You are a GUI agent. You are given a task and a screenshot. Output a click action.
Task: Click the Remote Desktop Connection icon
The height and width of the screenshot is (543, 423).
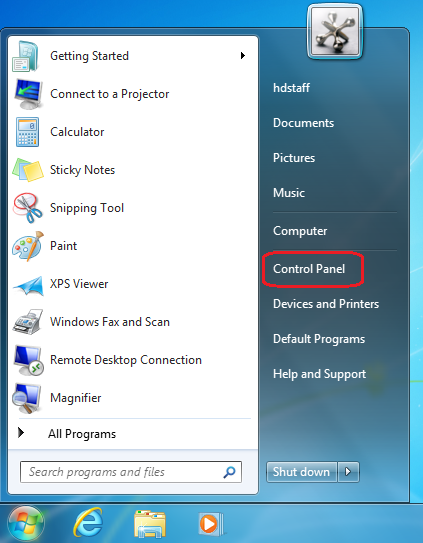tap(28, 360)
